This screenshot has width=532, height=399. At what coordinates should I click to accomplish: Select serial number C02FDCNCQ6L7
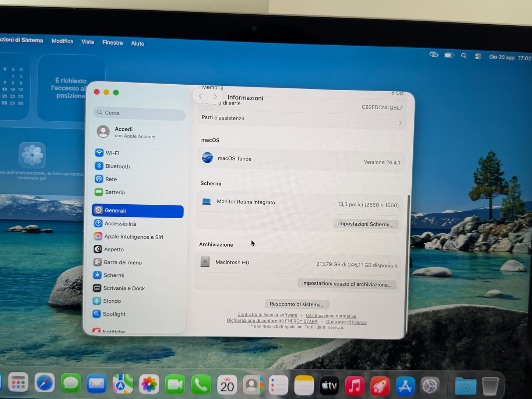click(382, 107)
